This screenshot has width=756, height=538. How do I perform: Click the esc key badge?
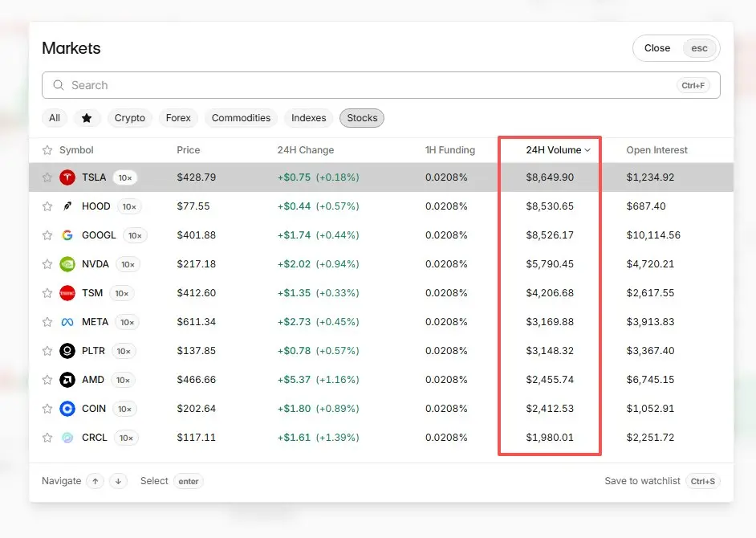pyautogui.click(x=699, y=48)
